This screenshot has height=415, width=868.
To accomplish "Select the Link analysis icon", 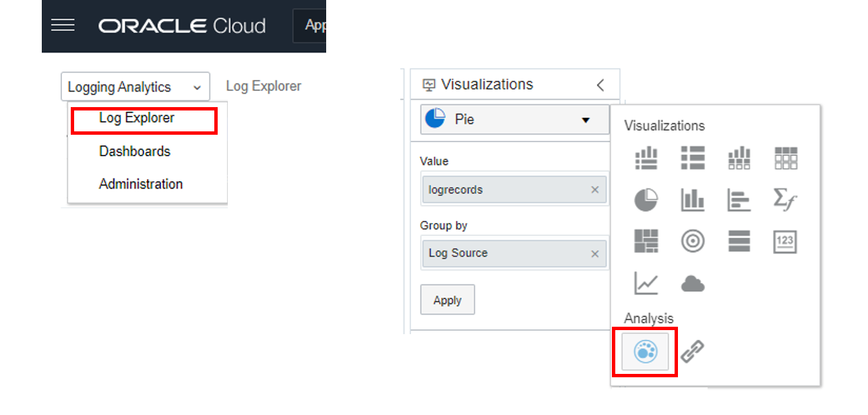I will 693,351.
